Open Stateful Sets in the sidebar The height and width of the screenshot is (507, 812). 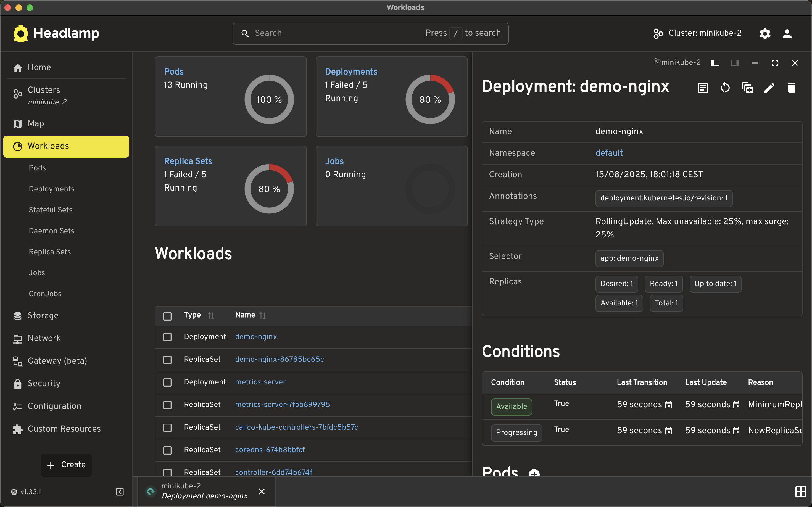tap(51, 210)
